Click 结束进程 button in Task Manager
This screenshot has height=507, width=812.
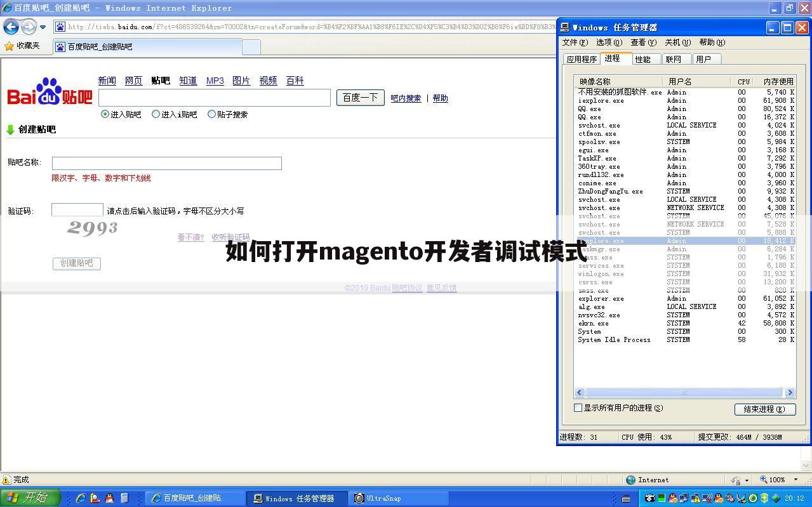pyautogui.click(x=765, y=409)
